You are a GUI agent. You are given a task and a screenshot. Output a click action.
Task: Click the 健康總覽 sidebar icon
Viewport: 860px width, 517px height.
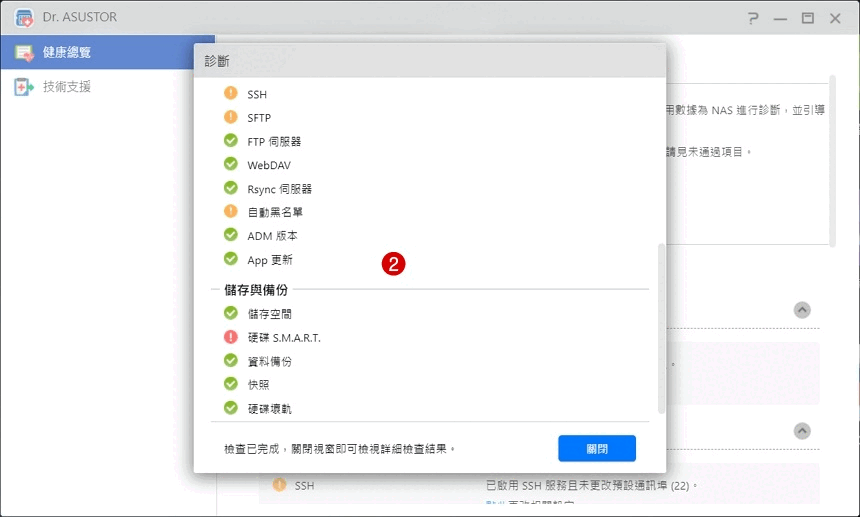point(24,53)
